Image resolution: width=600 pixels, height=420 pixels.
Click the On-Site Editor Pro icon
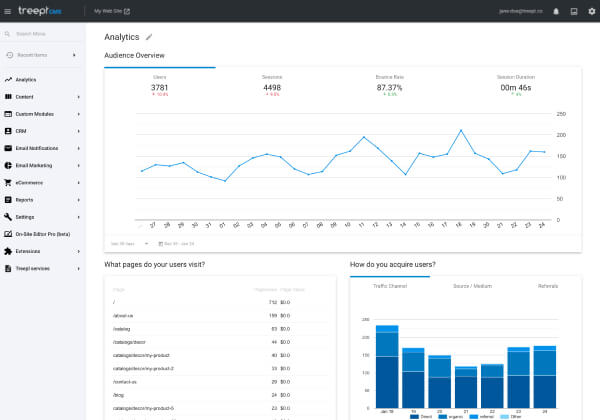(8, 234)
